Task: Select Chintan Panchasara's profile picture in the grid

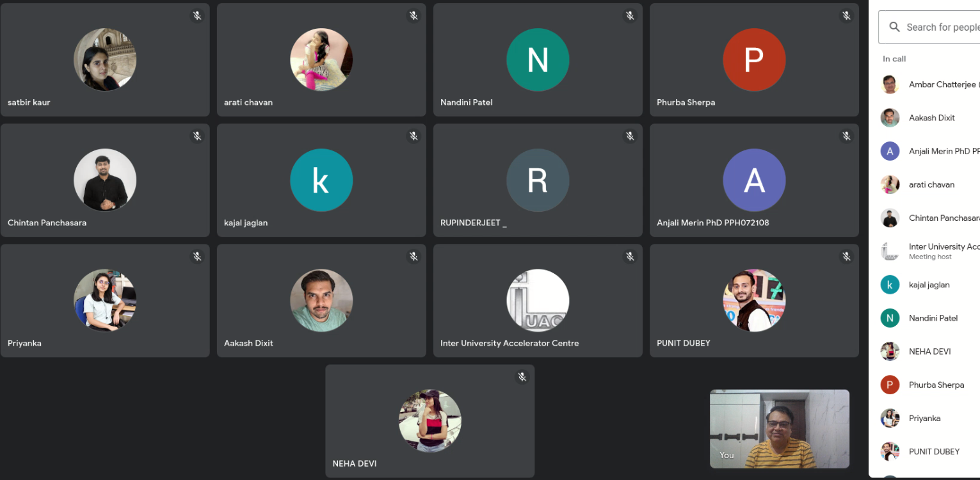Action: [x=105, y=180]
